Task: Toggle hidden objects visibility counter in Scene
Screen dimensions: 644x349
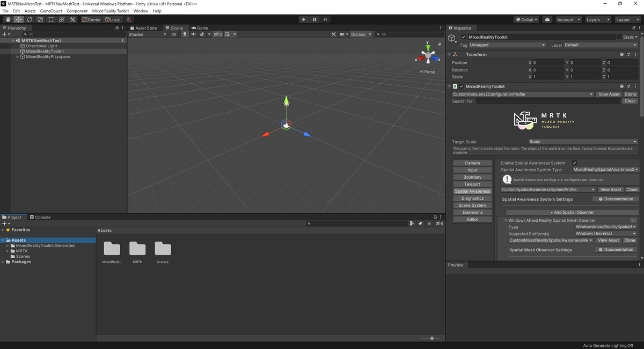Action: click(218, 34)
